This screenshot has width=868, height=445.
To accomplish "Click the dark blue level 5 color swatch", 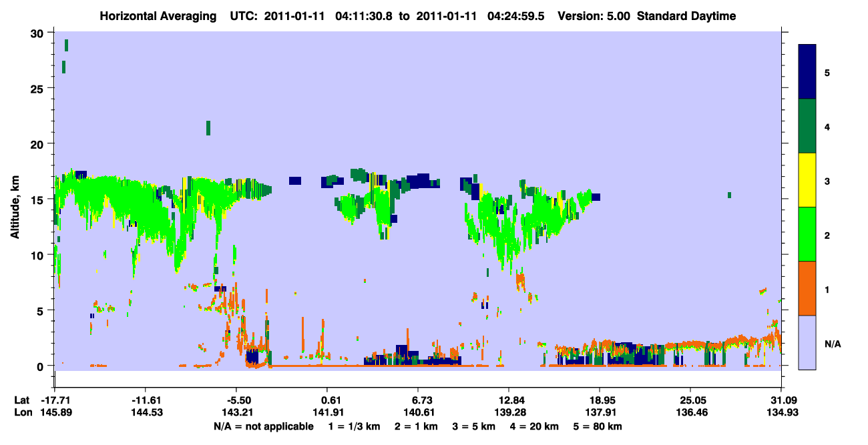I will tap(807, 72).
